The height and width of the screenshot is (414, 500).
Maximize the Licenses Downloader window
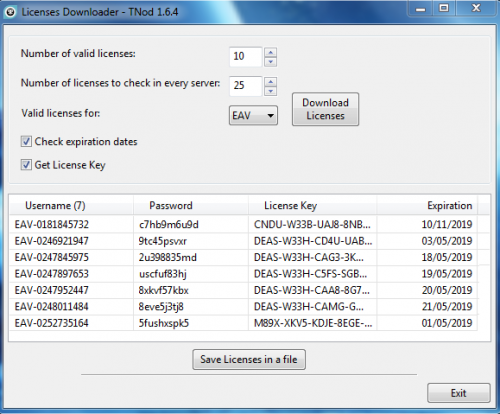pyautogui.click(x=444, y=8)
